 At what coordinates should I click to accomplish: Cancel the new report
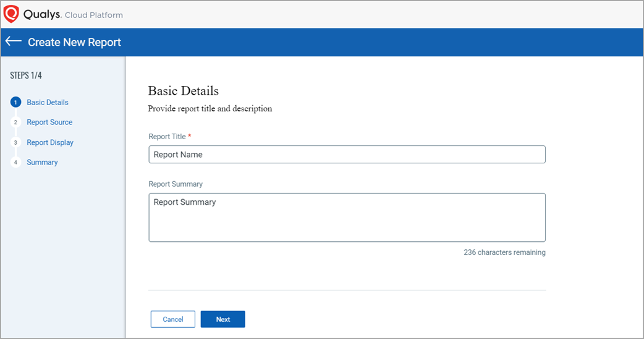pyautogui.click(x=173, y=319)
